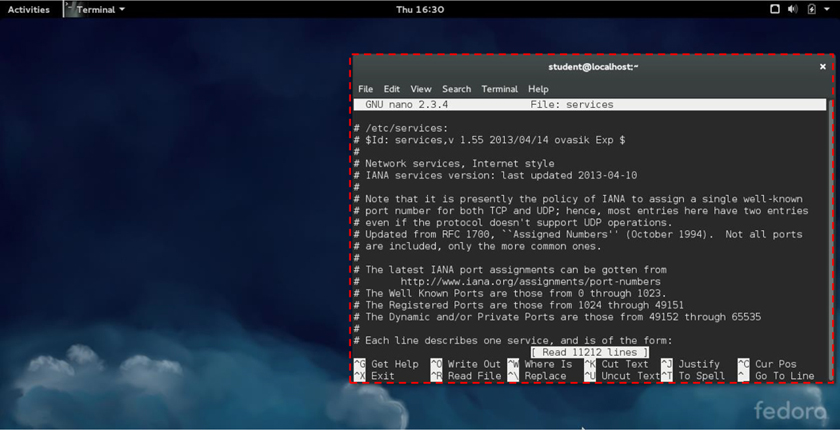Click the 'Network services, Internet style' line
Screen dimensions: 840x430
pyautogui.click(x=454, y=164)
